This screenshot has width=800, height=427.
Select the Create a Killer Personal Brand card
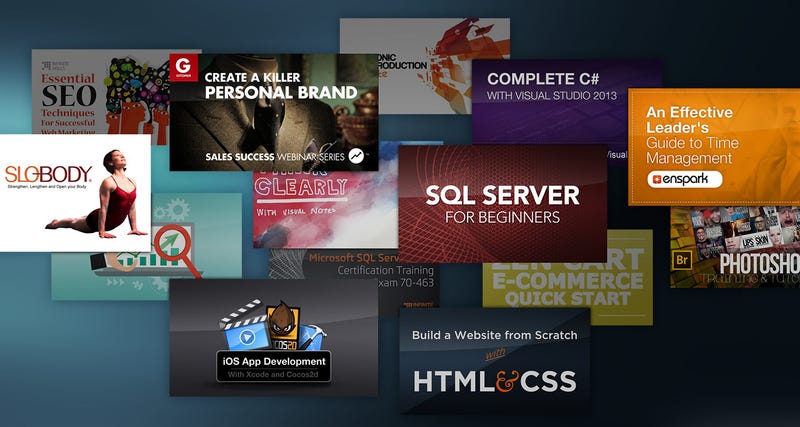(x=274, y=112)
